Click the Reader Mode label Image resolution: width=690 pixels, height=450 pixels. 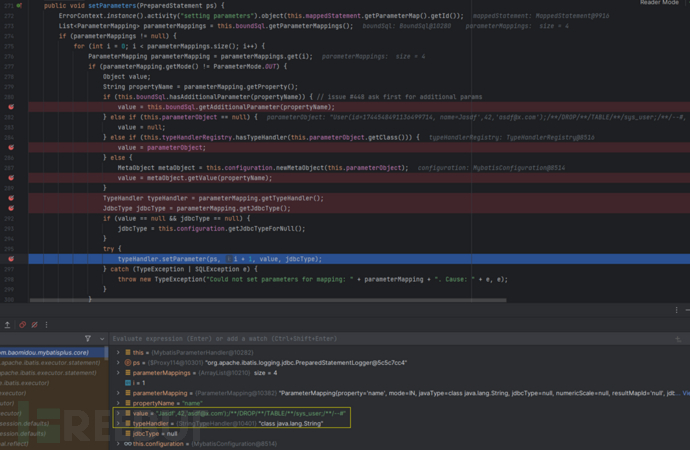pos(658,3)
